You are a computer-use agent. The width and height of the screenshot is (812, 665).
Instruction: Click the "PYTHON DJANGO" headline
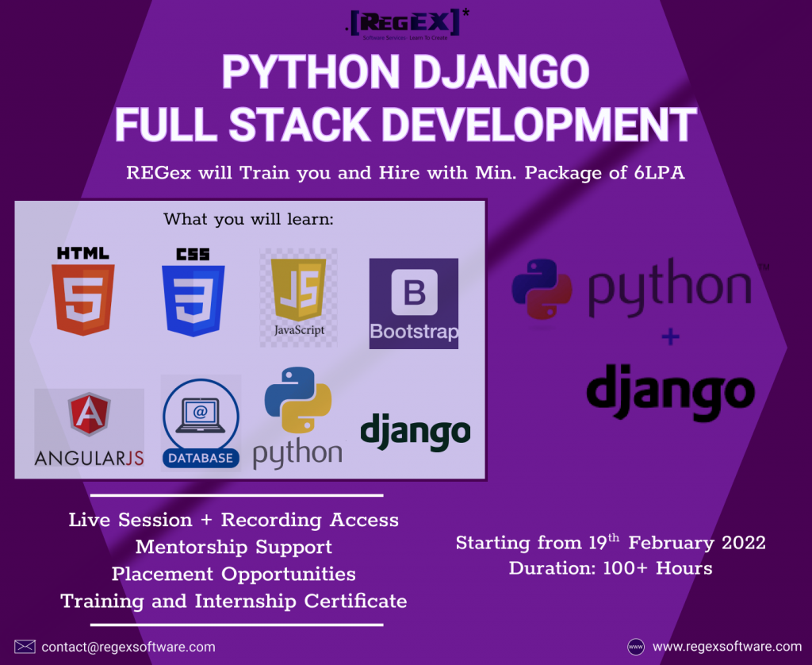click(x=405, y=71)
